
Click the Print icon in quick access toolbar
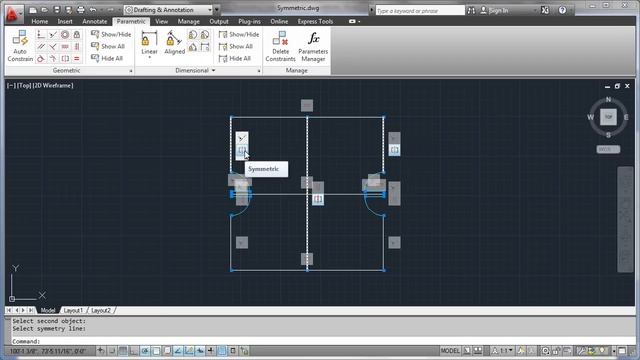point(81,10)
